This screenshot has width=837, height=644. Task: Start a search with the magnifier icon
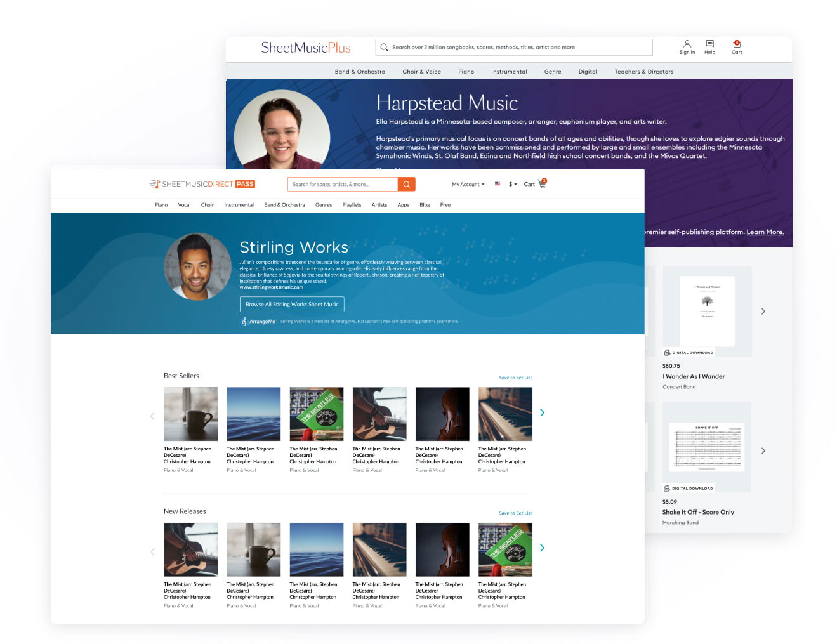[406, 184]
